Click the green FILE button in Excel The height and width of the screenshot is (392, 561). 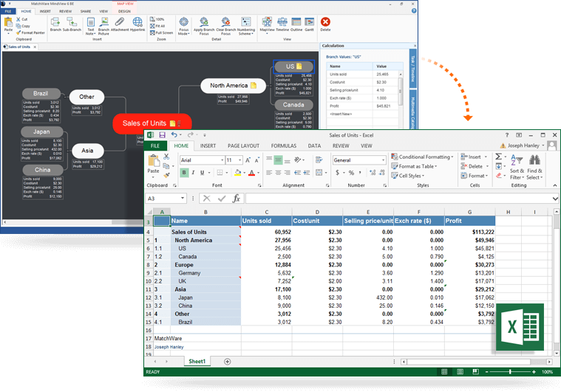tap(155, 146)
